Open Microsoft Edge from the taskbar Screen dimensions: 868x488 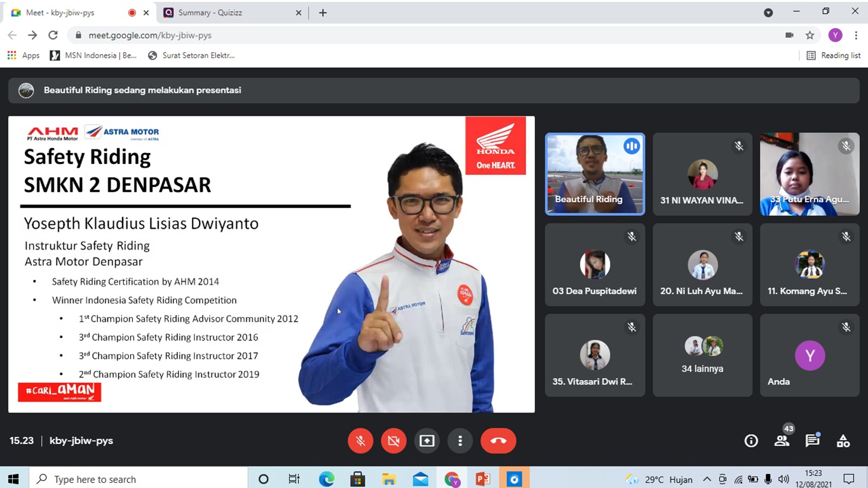click(x=327, y=479)
